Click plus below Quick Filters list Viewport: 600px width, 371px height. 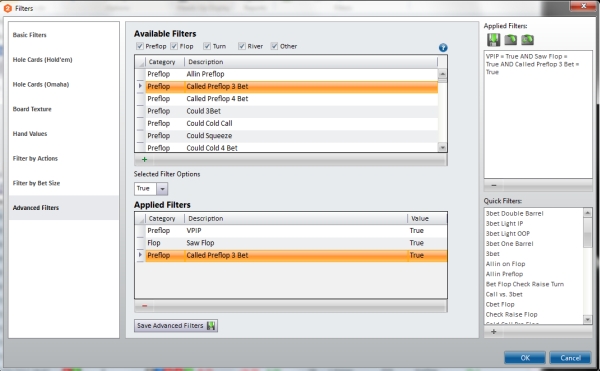494,332
